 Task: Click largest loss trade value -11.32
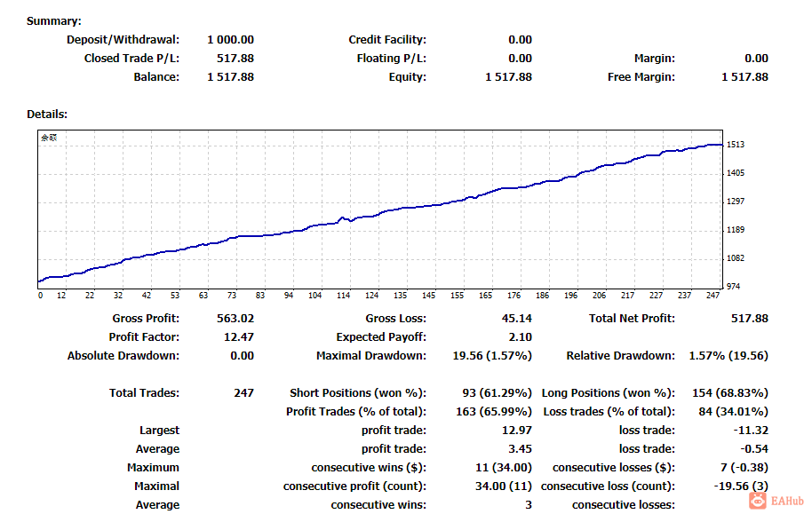(751, 431)
